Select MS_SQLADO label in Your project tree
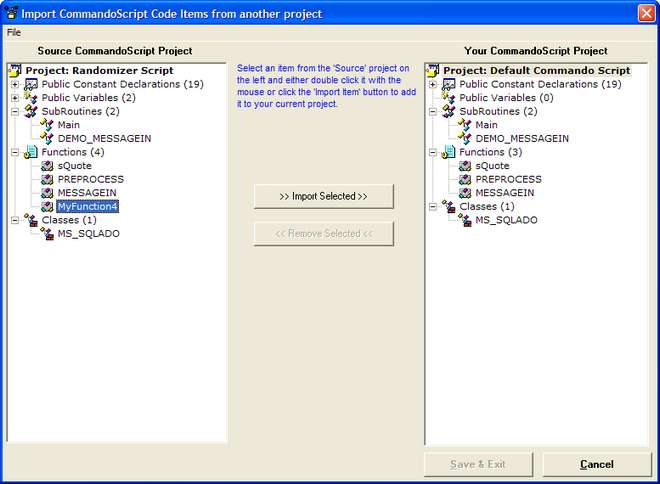 507,220
